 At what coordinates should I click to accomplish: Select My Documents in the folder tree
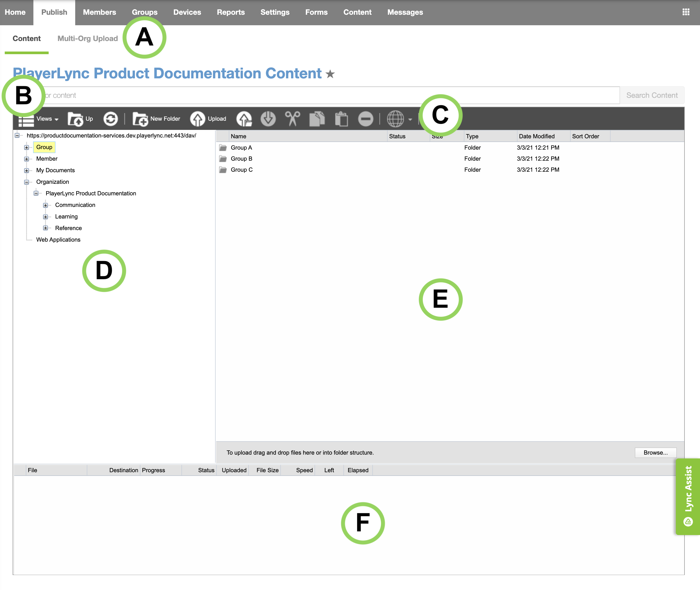(55, 170)
